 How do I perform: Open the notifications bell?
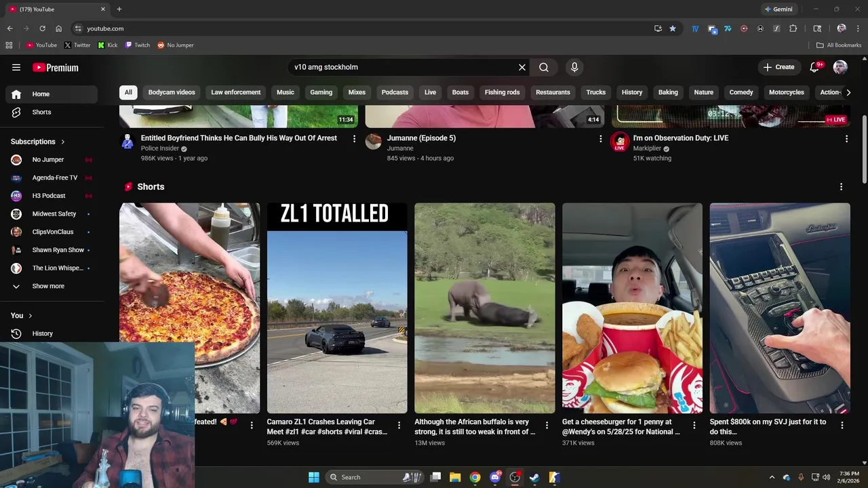pos(815,67)
